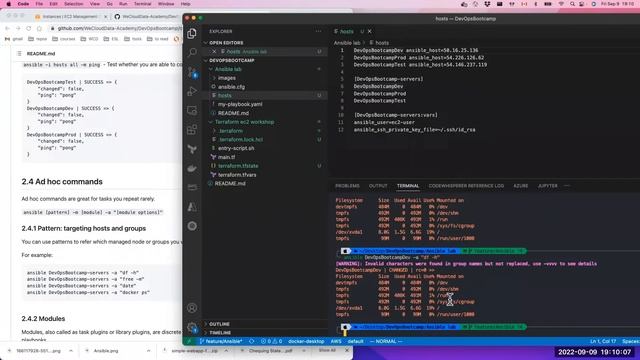This screenshot has height=360, width=640.
Task: Open the Explorer view in activity bar
Action: (x=192, y=33)
